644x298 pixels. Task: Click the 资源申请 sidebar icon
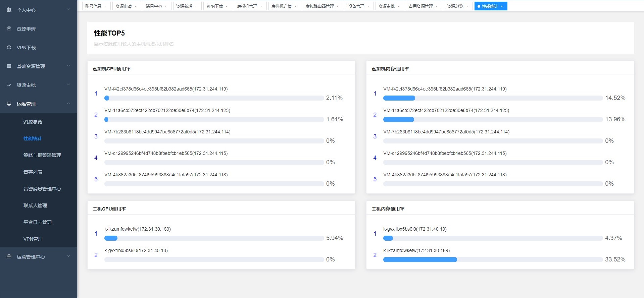(9, 29)
